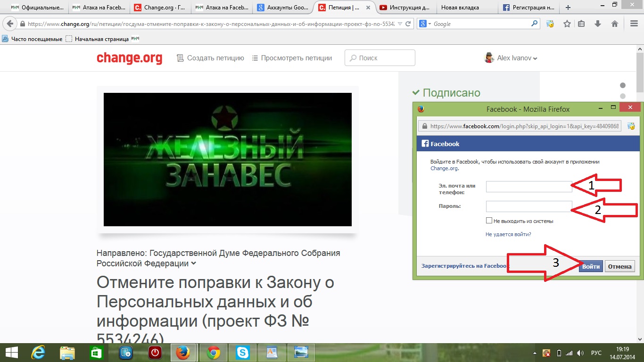This screenshot has height=362, width=644.
Task: Switch to the 'Change.org · Г...' tab
Action: pos(160,8)
